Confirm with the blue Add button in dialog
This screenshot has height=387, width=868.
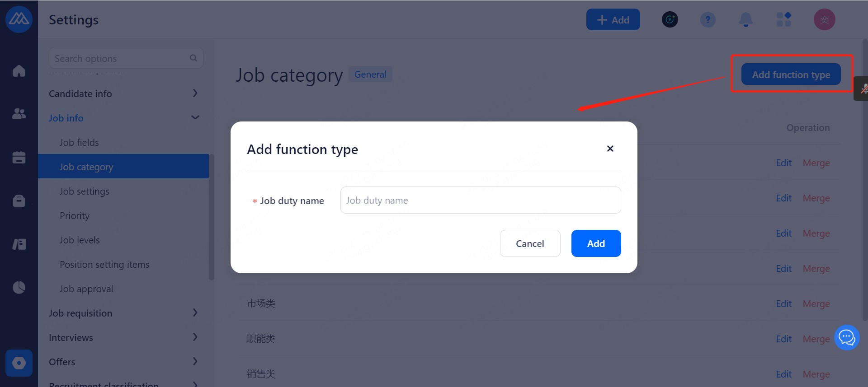[x=596, y=243]
